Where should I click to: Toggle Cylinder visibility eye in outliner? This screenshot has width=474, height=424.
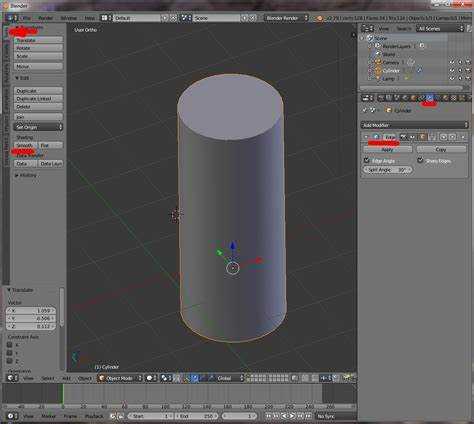452,71
